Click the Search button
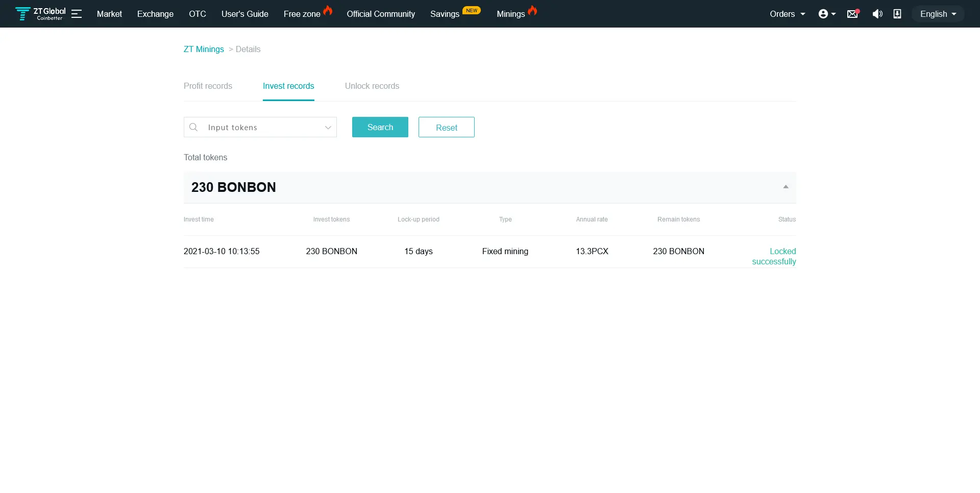Viewport: 980px width, 493px height. pos(380,127)
